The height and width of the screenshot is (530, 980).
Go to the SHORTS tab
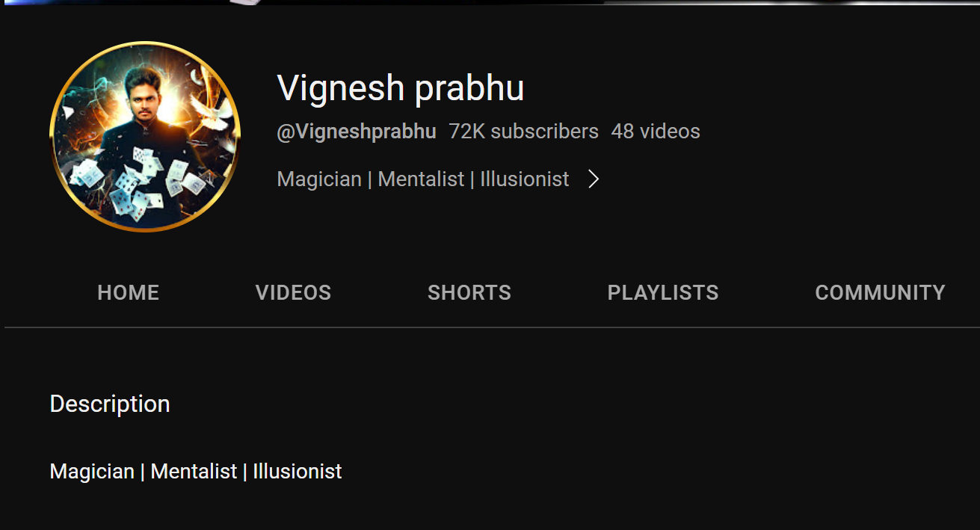[469, 292]
